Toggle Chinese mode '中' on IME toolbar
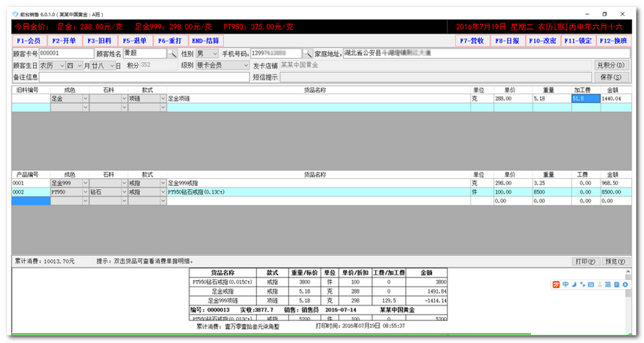Image resolution: width=644 pixels, height=343 pixels. (565, 284)
